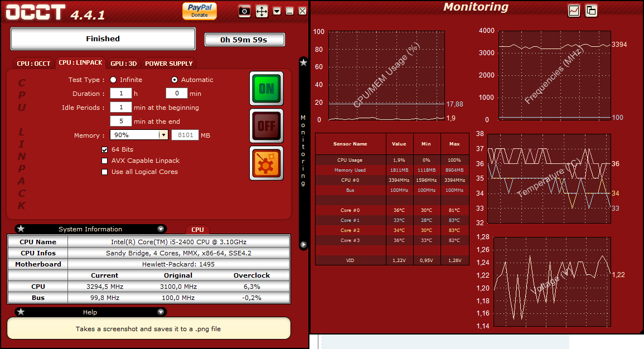
Task: Click the Sensor Name column header
Action: click(x=350, y=144)
